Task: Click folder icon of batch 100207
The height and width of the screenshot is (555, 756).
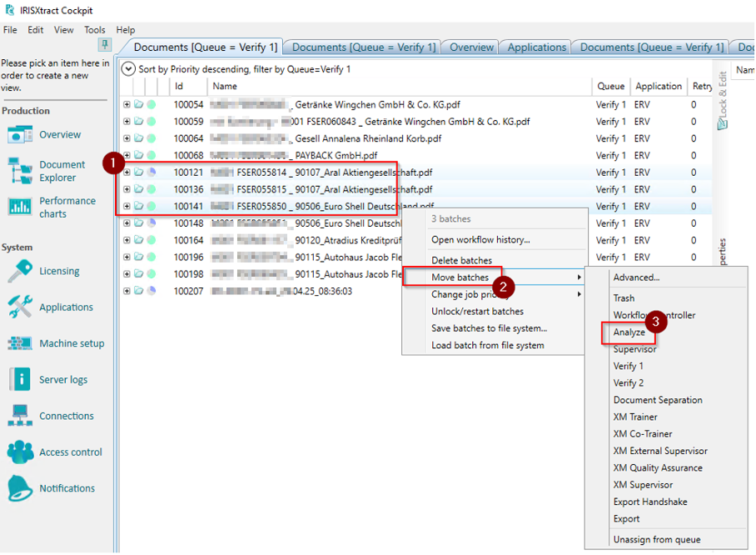Action: click(x=139, y=291)
